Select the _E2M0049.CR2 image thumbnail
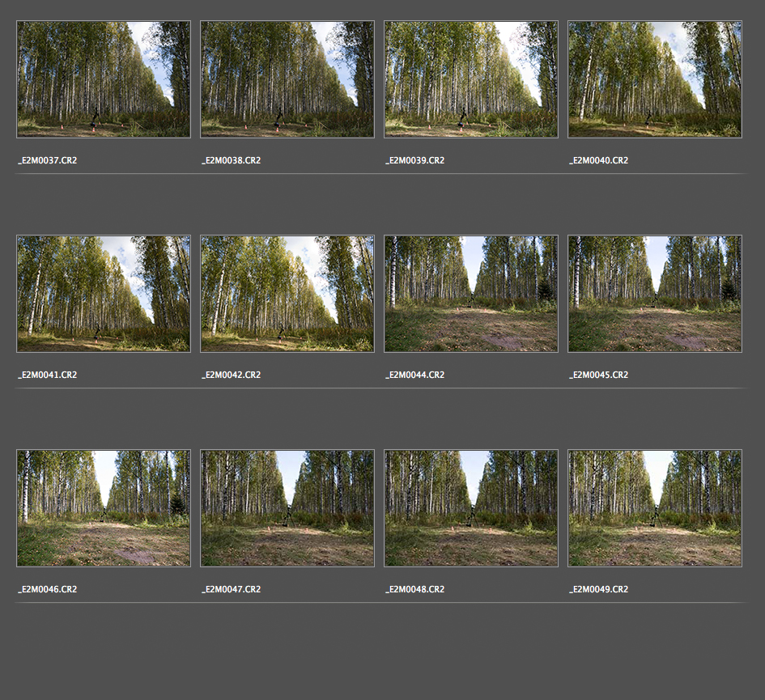 (x=655, y=508)
